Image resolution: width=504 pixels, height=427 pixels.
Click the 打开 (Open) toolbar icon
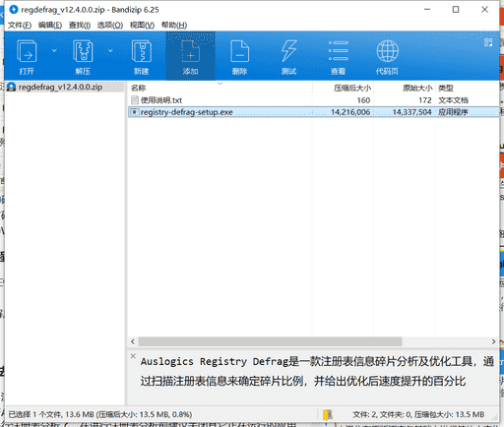(x=27, y=56)
